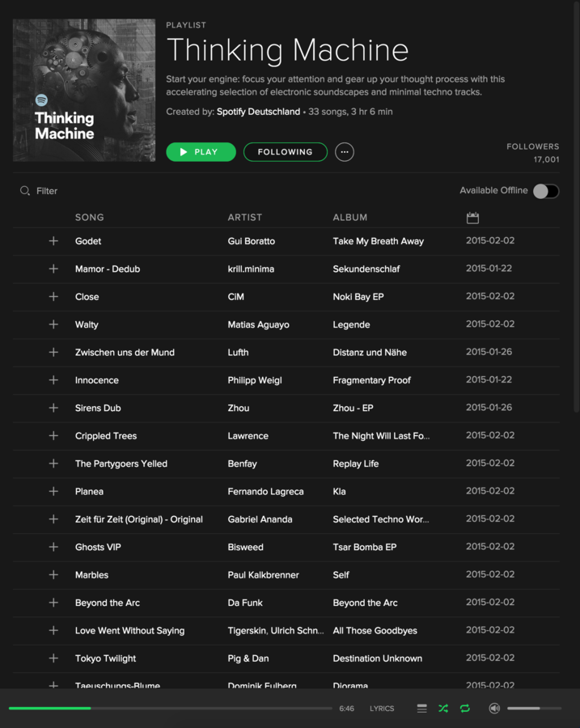Save Sirens Dub using its plus icon
The height and width of the screenshot is (728, 580).
pos(53,408)
